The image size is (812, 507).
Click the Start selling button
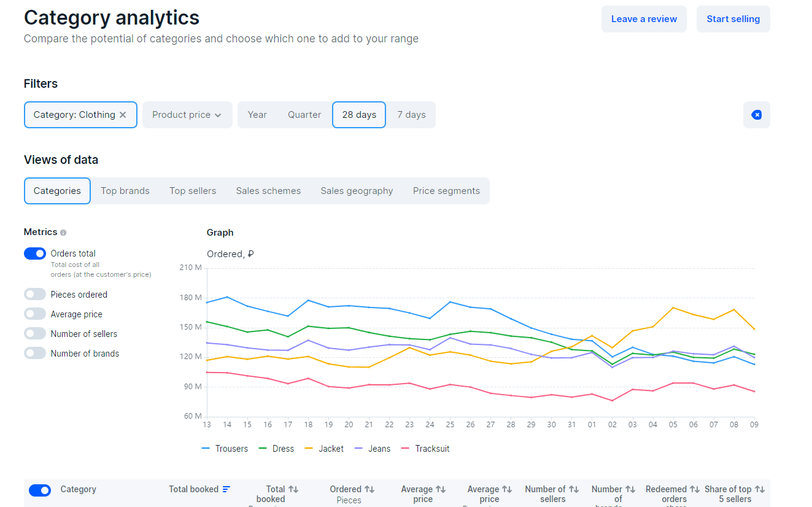coord(733,19)
